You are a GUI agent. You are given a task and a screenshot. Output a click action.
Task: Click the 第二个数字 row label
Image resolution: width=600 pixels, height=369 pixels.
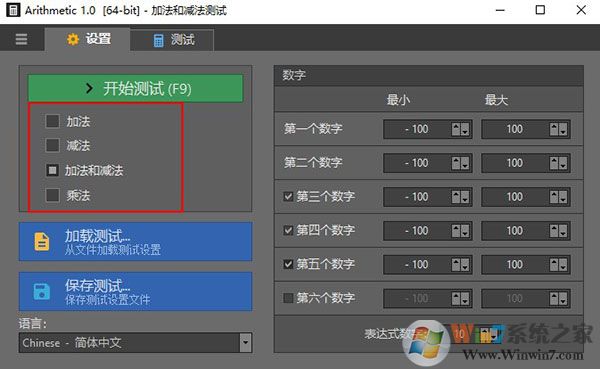pos(313,162)
